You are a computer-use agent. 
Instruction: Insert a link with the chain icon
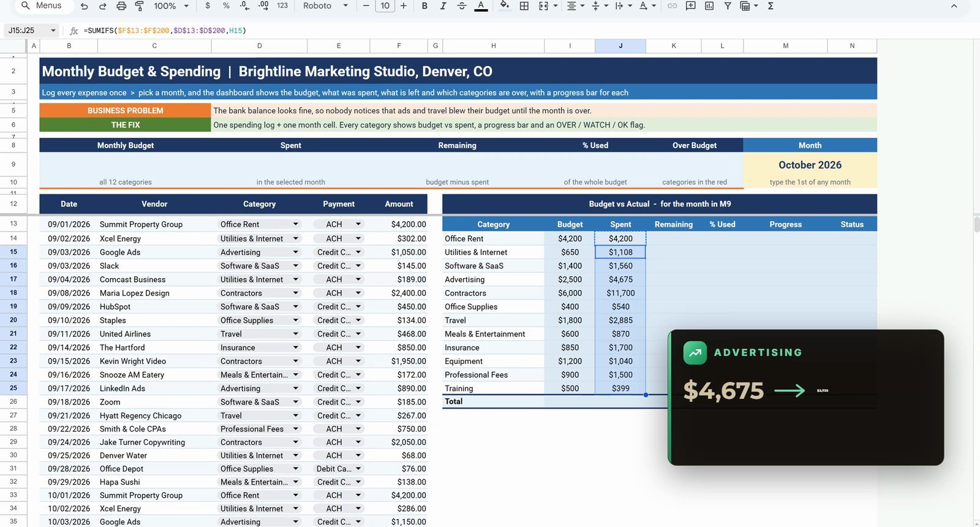coord(673,6)
